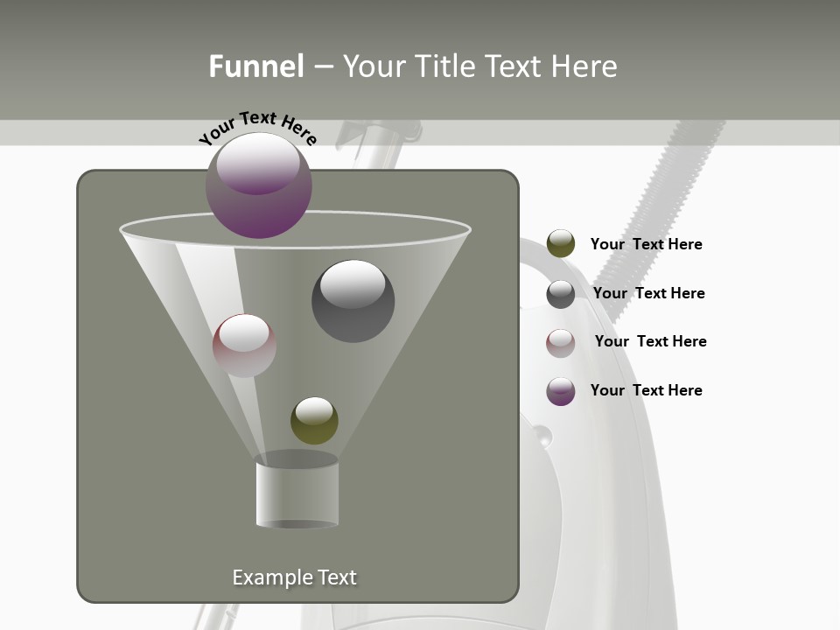Click the bold word "Funnel" in the title

pyautogui.click(x=255, y=66)
